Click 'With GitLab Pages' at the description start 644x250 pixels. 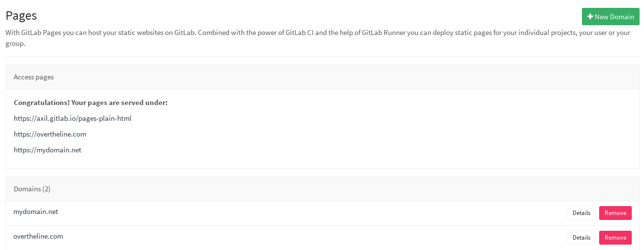click(x=32, y=33)
